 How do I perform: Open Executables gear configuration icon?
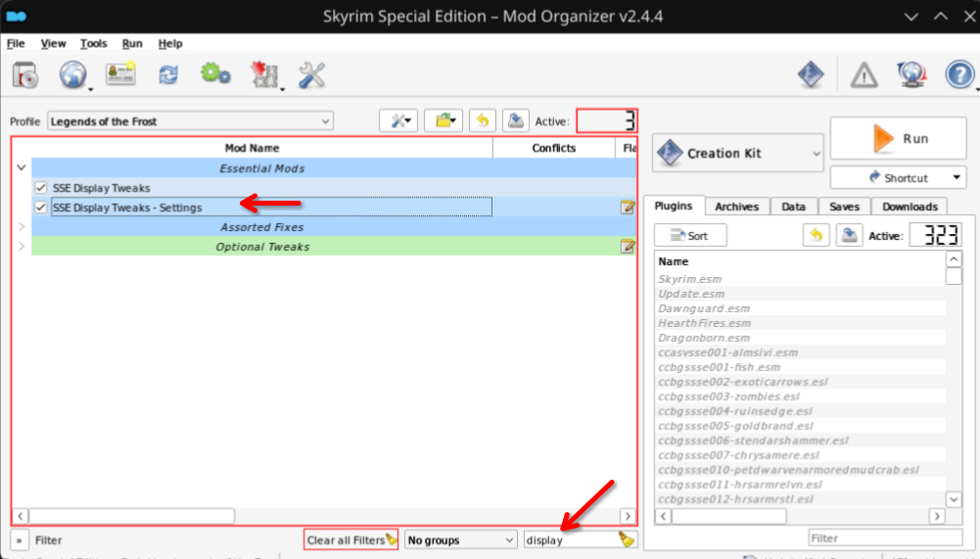tap(215, 74)
